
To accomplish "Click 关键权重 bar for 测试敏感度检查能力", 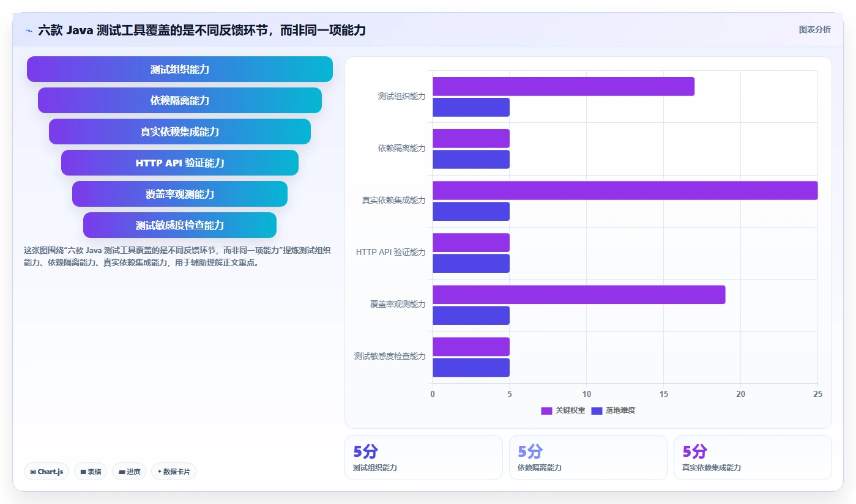I will coord(471,347).
